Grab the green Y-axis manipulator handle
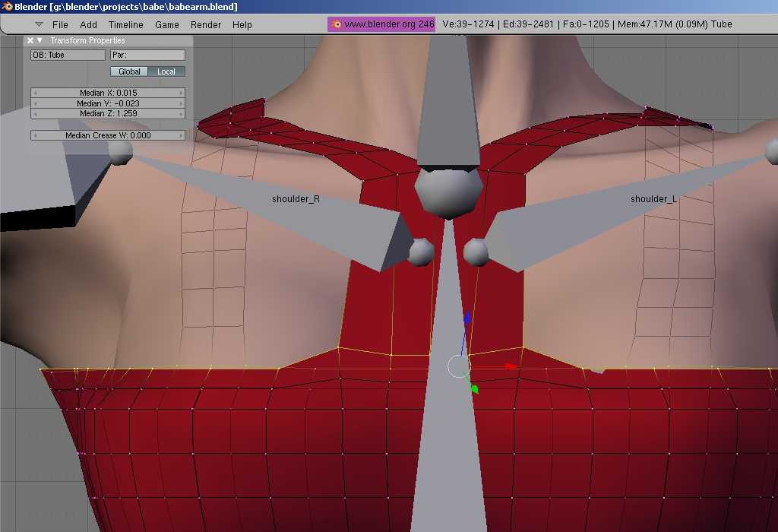The image size is (778, 532). [474, 389]
